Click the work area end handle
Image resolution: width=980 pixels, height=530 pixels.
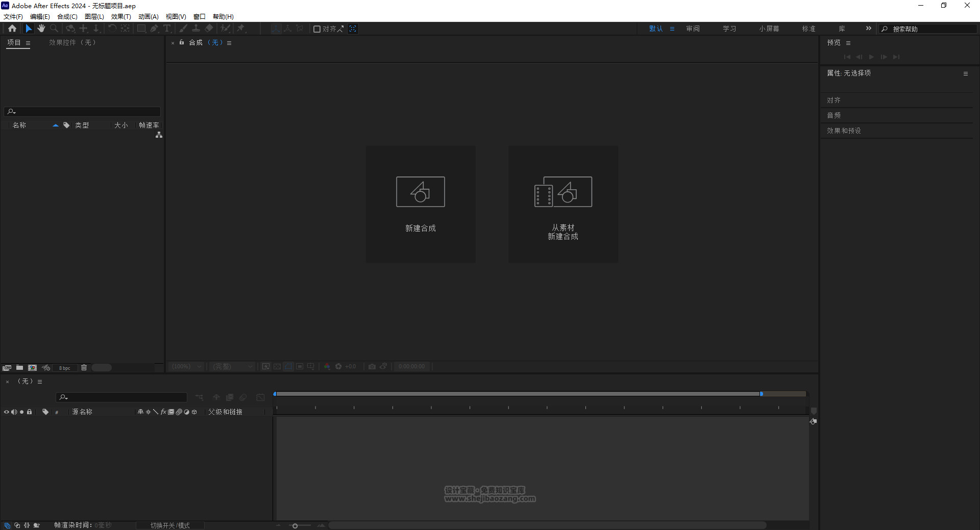761,394
